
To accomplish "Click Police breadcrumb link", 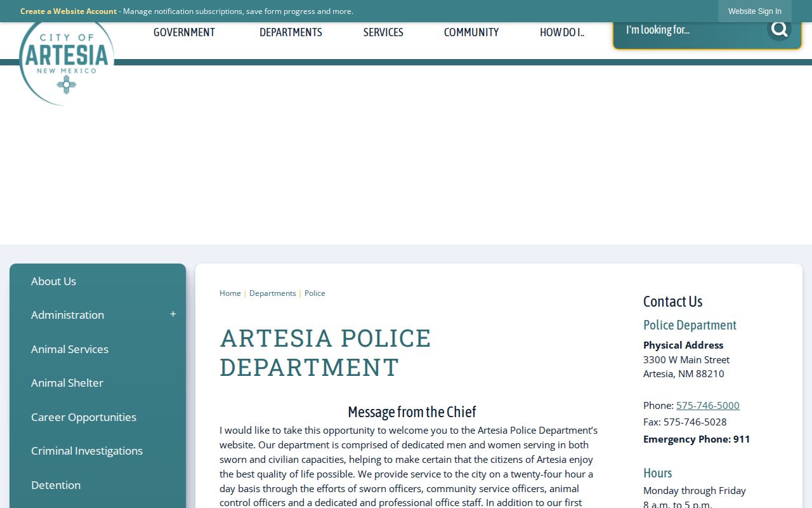I will point(315,293).
